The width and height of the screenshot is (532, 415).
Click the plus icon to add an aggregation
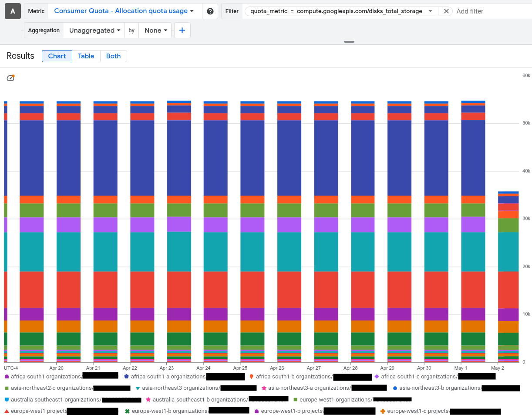182,30
